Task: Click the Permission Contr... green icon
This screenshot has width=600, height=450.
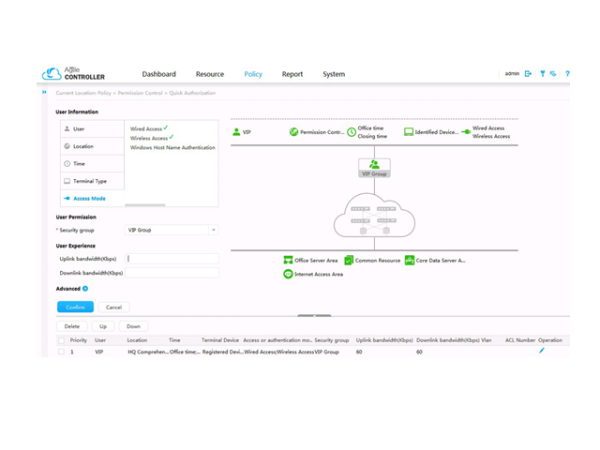Action: point(293,132)
